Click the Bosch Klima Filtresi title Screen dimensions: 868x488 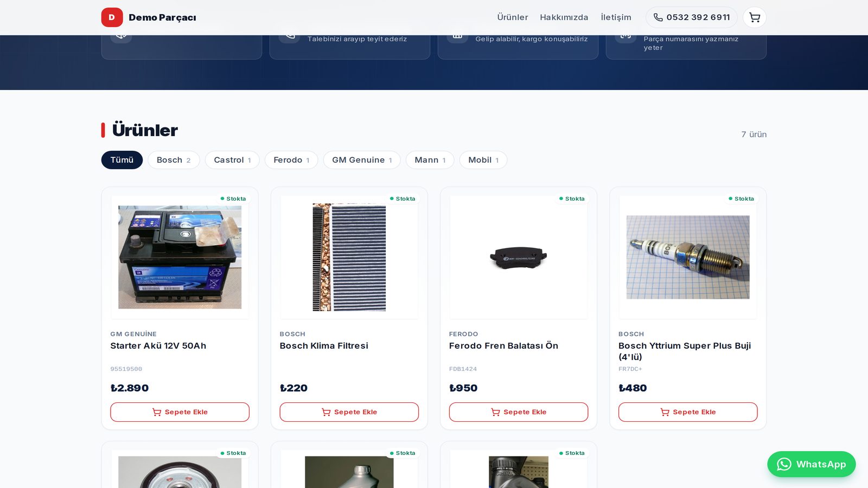pyautogui.click(x=324, y=346)
